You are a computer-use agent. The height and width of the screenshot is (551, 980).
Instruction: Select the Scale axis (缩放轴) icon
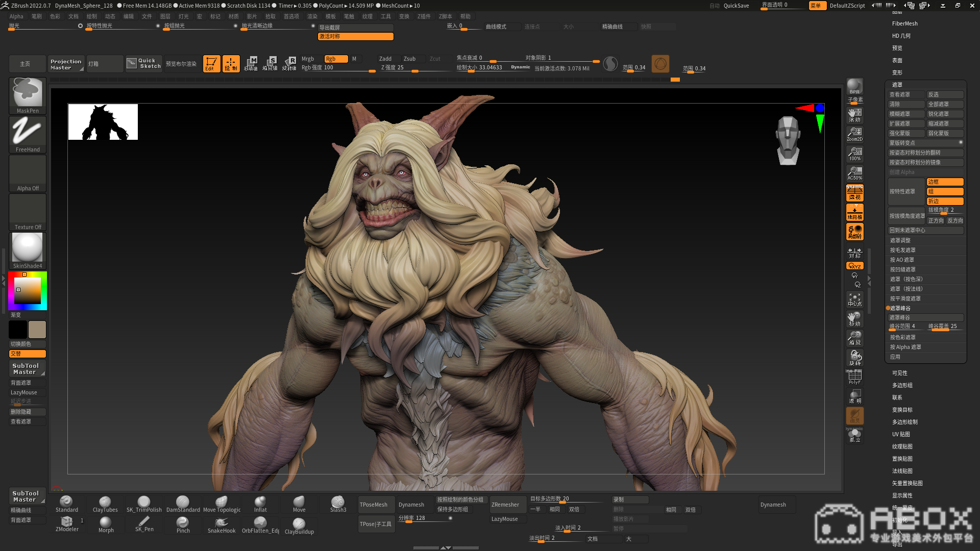pos(270,64)
